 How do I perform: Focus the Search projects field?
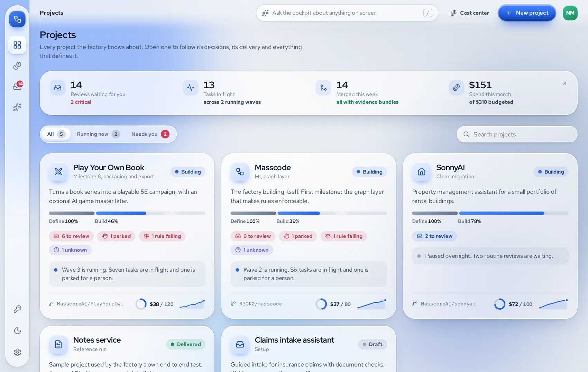[517, 134]
